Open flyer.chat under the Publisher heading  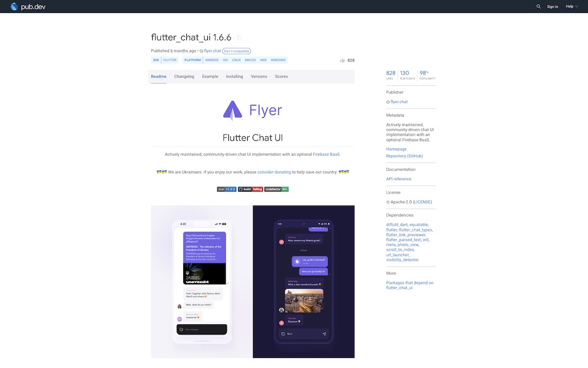pos(399,102)
